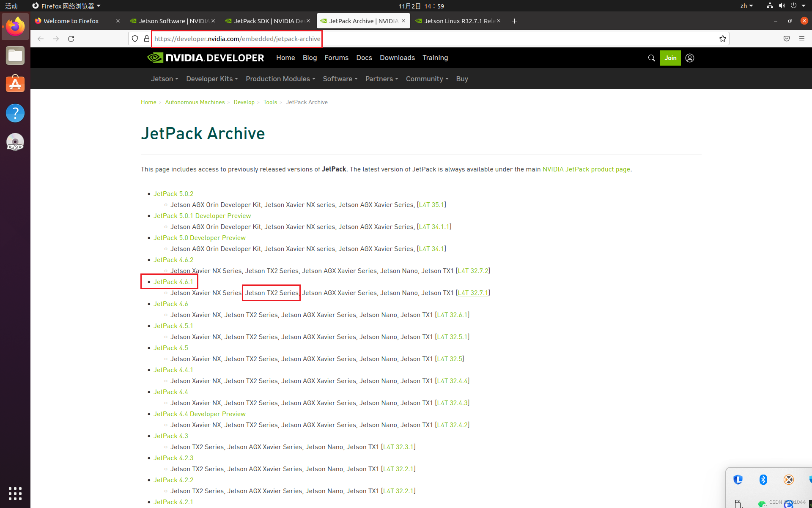Save page to Pocket

point(786,39)
